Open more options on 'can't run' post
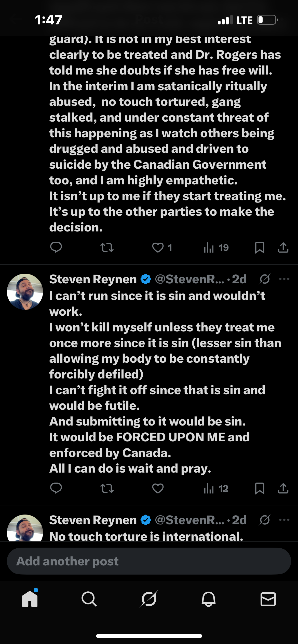The image size is (298, 644). pos(284,279)
